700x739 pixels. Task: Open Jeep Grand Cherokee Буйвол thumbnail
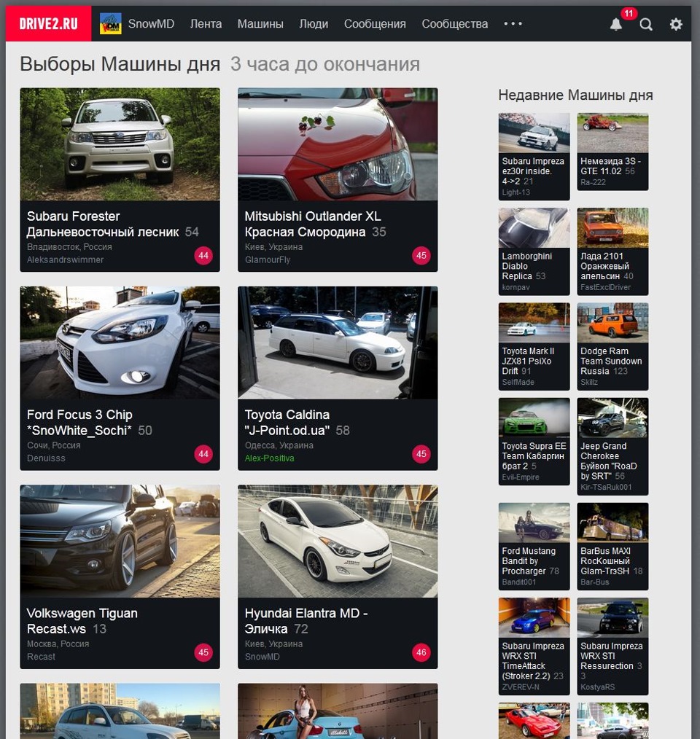pyautogui.click(x=612, y=418)
